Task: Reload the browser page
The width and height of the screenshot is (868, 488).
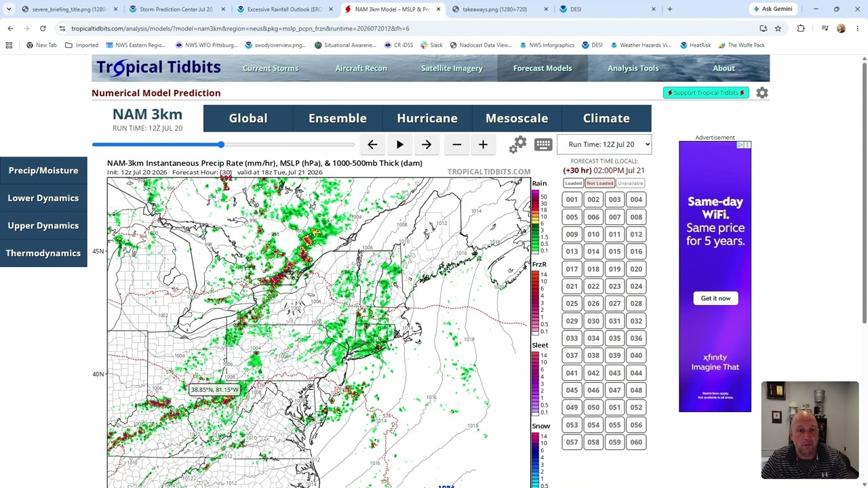Action: 43,28
